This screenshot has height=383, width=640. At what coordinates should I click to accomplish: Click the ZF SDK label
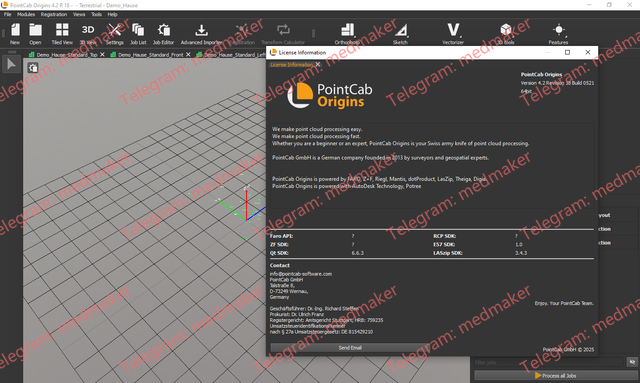click(279, 244)
